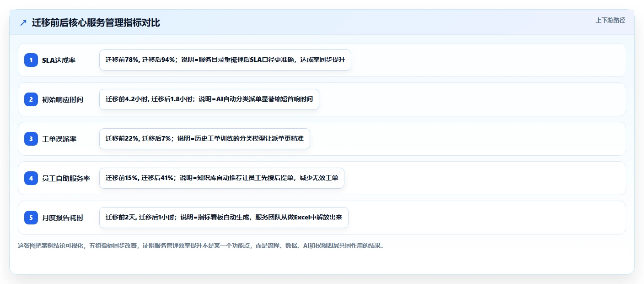This screenshot has width=644, height=284.
Task: Select the 员工自助服务率 label
Action: [66, 178]
